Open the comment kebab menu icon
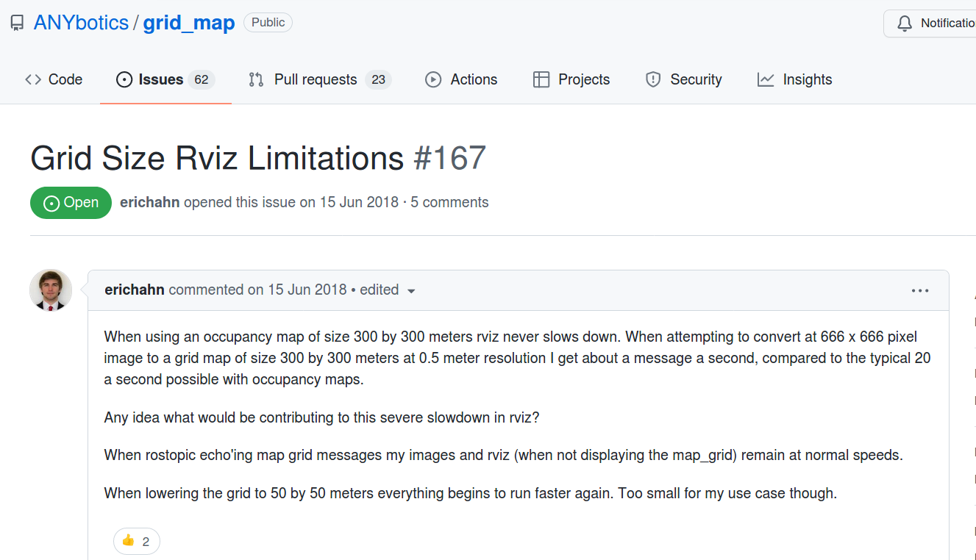 [920, 290]
